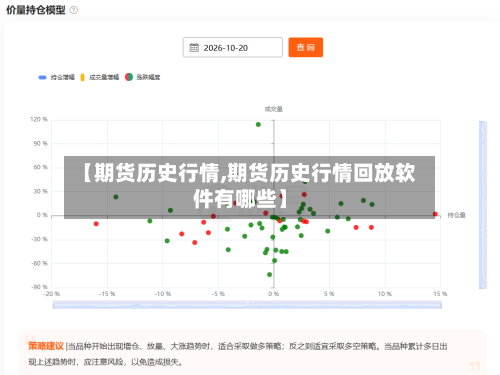Click the horizontal zoom slider below the chart
This screenshot has height=375, width=500.
point(247,305)
